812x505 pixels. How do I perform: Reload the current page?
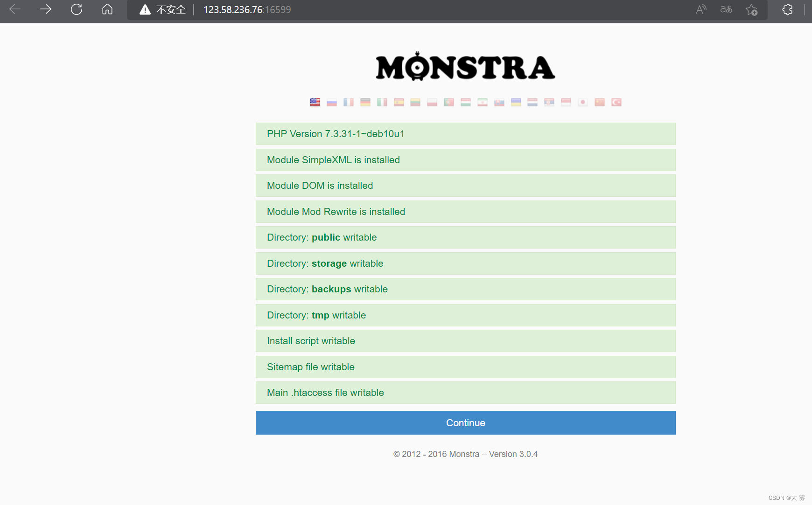coord(77,9)
